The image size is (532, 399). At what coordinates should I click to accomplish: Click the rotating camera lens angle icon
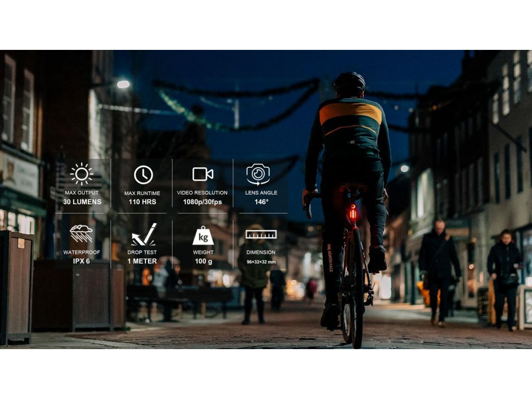[258, 174]
